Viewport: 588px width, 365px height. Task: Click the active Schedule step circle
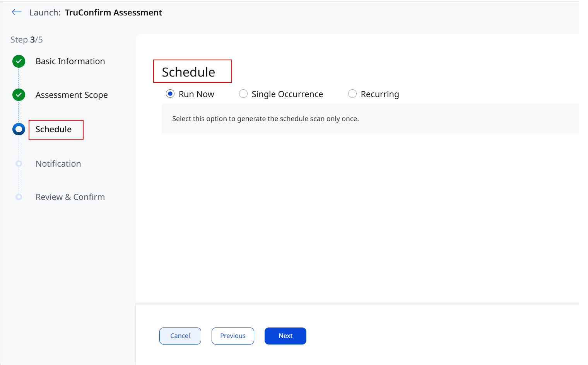tap(19, 129)
